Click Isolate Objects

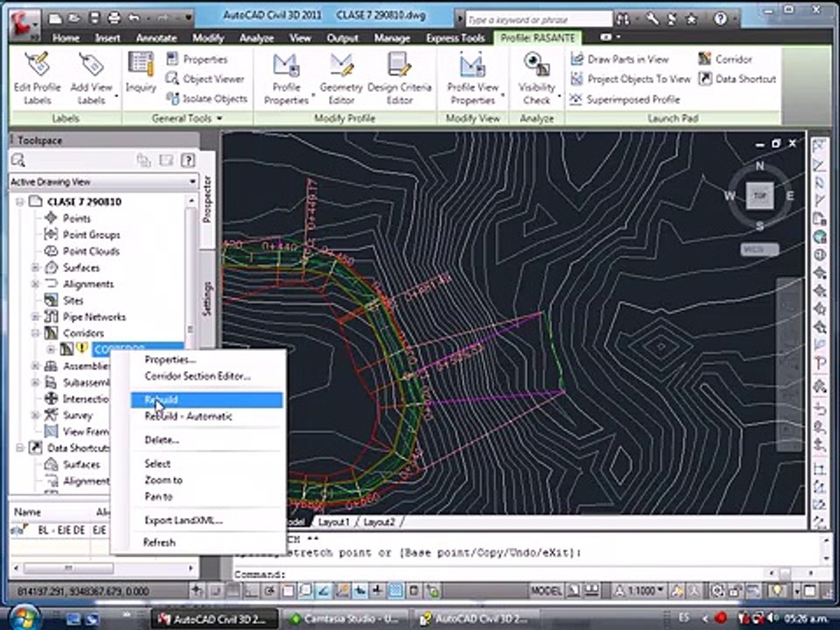(x=206, y=99)
